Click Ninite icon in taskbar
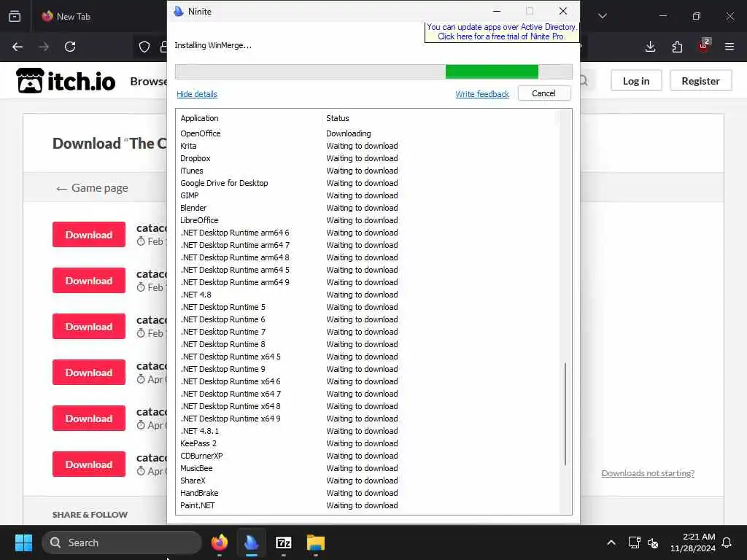The height and width of the screenshot is (560, 747). click(x=252, y=542)
